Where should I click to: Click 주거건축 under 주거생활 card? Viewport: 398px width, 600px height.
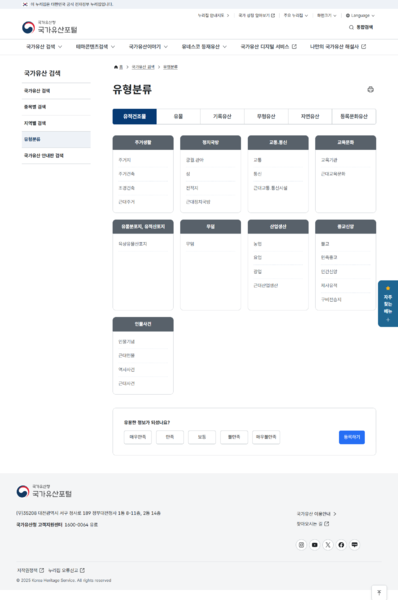(x=127, y=174)
